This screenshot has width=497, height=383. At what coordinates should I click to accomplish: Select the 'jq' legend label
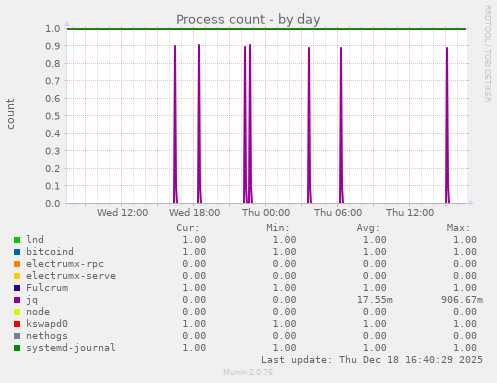coord(32,300)
